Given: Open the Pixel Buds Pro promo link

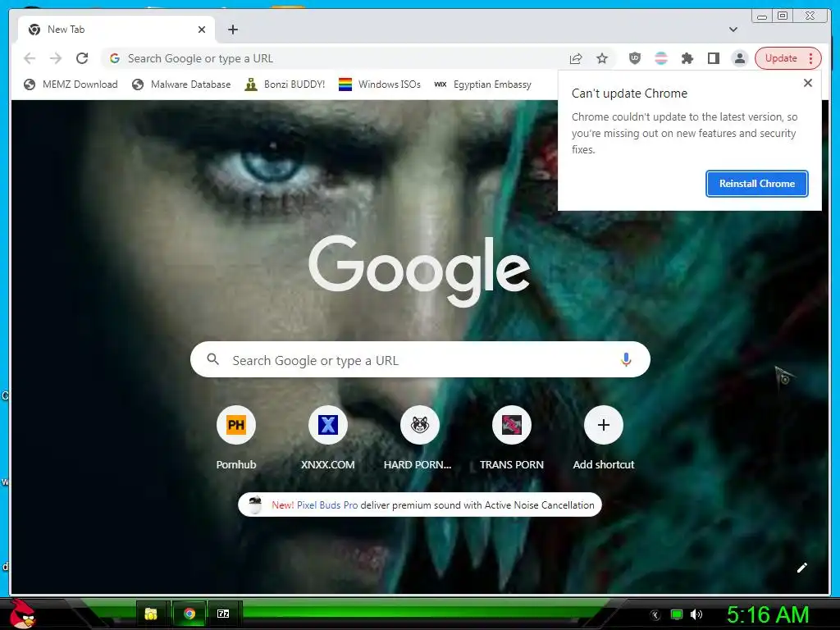Looking at the screenshot, I should point(326,505).
